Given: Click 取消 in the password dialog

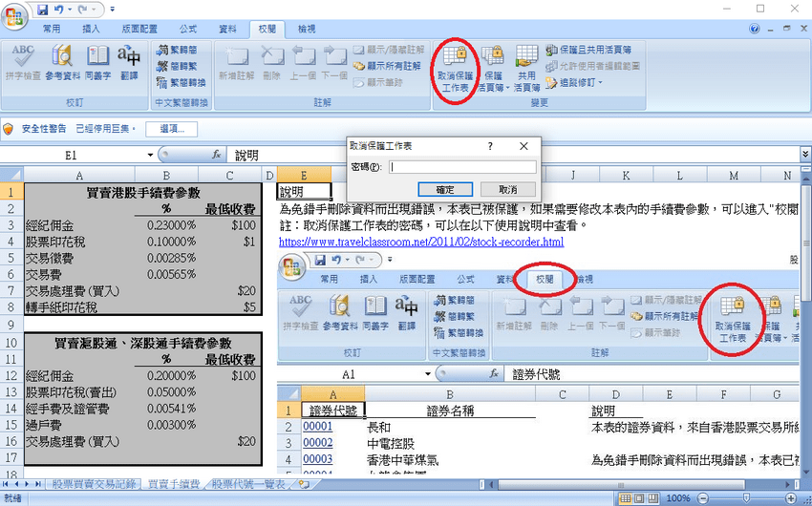Looking at the screenshot, I should pyautogui.click(x=508, y=189).
